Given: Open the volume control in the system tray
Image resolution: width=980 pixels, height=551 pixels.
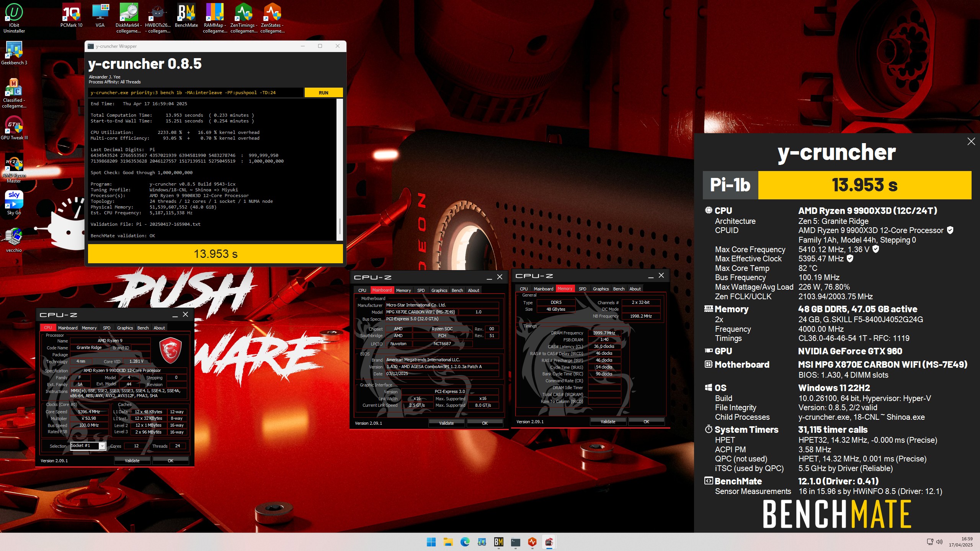Looking at the screenshot, I should pyautogui.click(x=939, y=542).
